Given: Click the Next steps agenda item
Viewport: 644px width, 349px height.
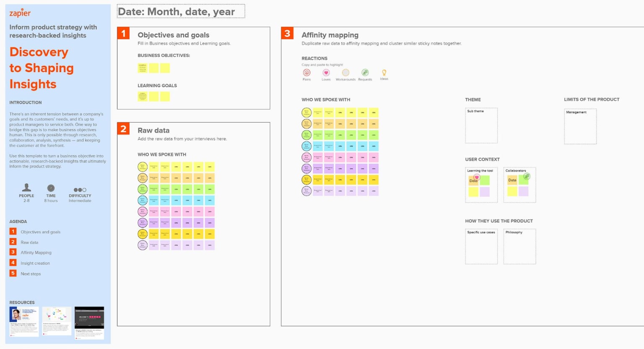Looking at the screenshot, I should 31,273.
